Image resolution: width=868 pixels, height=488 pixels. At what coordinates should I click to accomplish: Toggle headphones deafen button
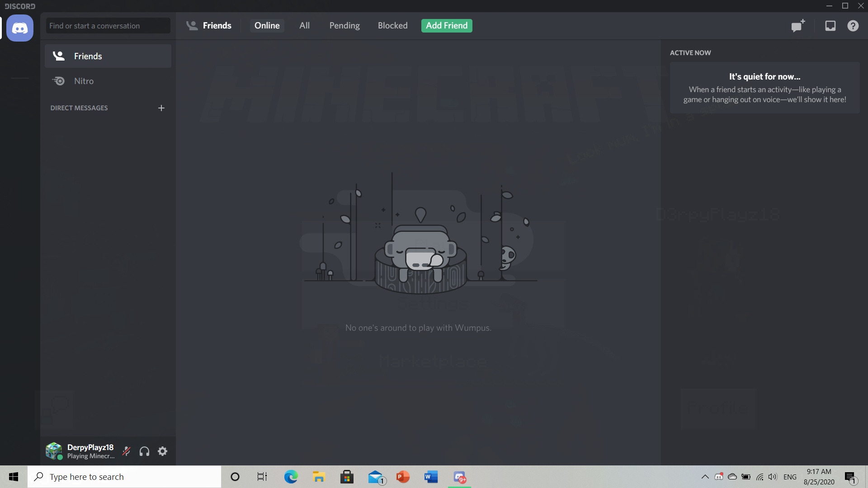click(x=144, y=451)
